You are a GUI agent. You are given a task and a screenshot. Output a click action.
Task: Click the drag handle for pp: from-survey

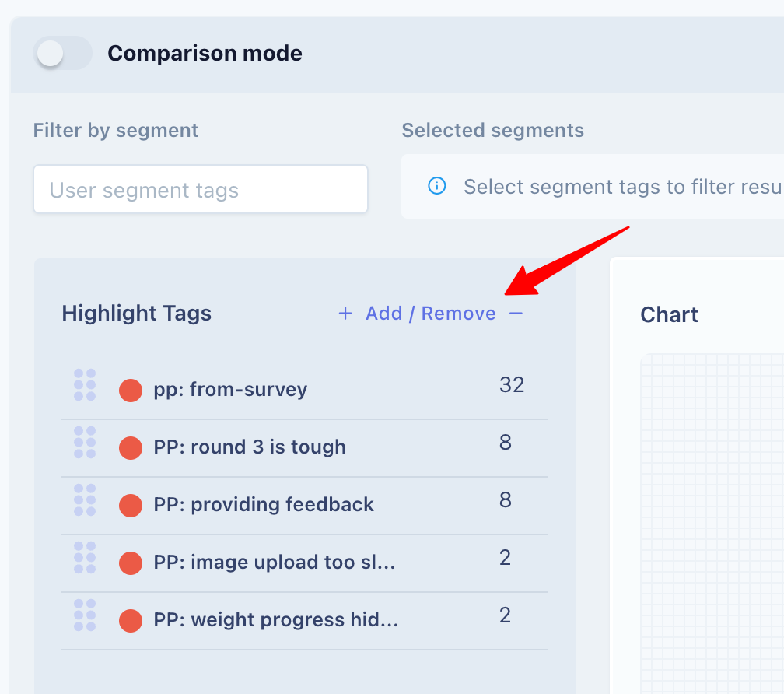(85, 385)
